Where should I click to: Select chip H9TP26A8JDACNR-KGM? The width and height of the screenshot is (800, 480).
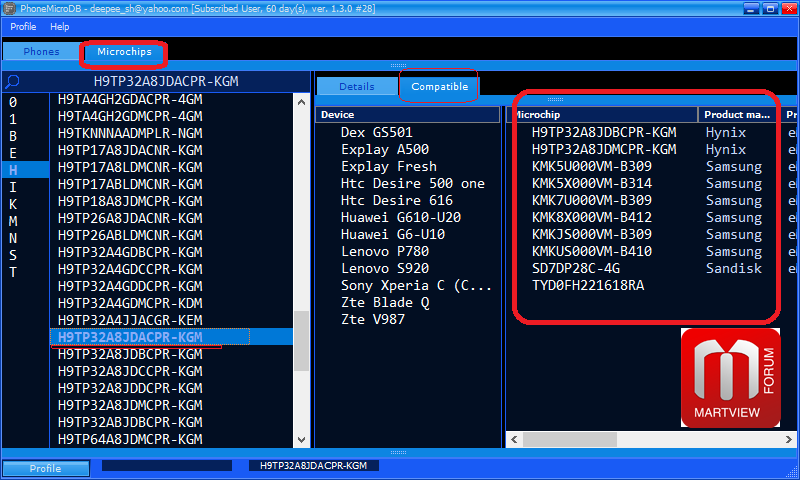click(130, 218)
